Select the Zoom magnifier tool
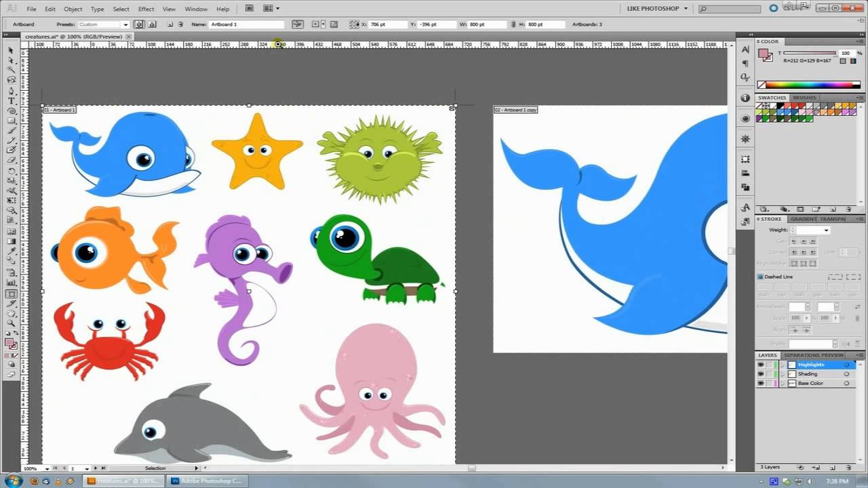The height and width of the screenshot is (488, 868). coord(12,323)
